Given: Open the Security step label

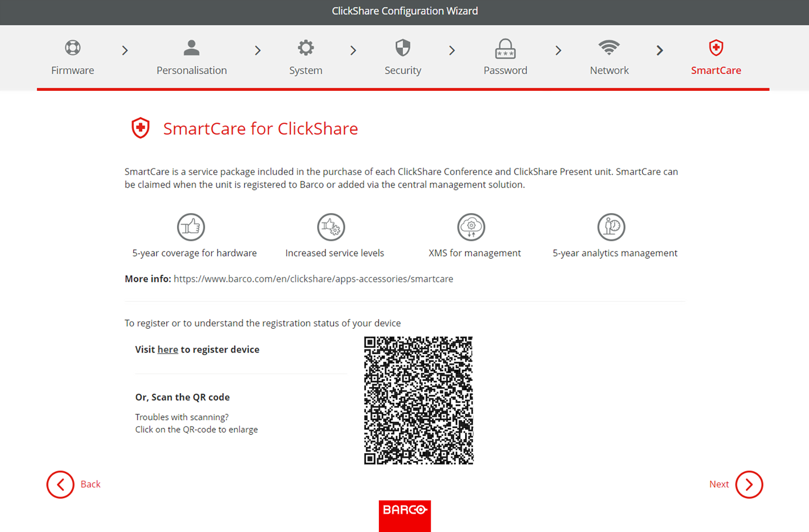Looking at the screenshot, I should click(x=403, y=70).
